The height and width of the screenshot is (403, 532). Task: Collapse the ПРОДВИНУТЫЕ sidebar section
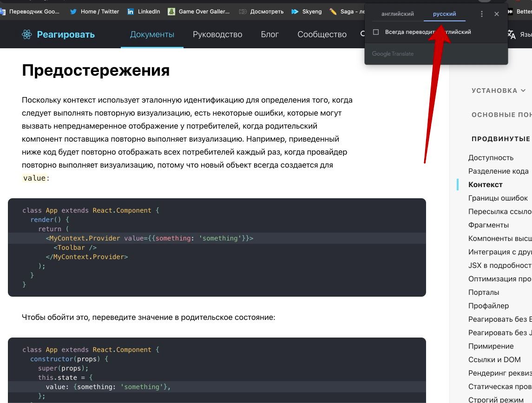pos(501,139)
